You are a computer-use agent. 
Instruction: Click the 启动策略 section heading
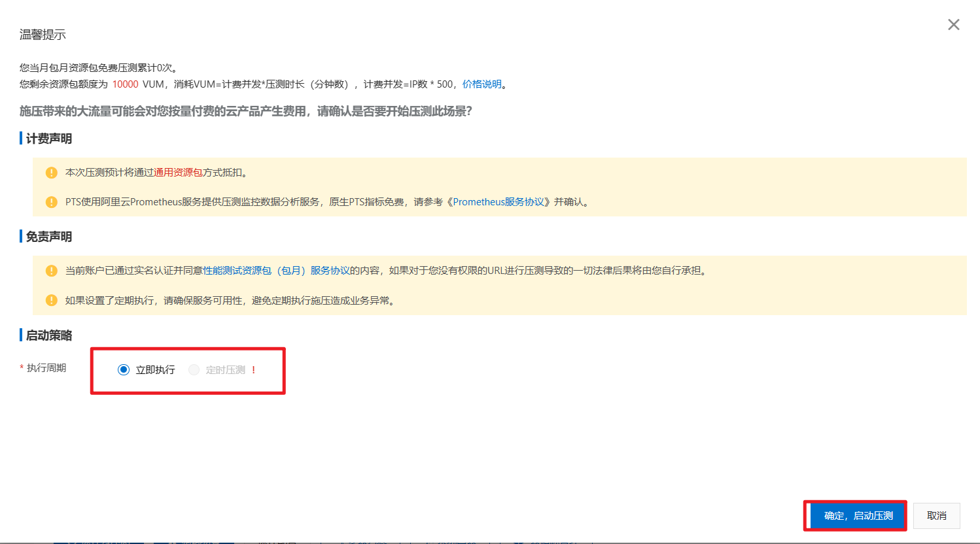tap(49, 335)
